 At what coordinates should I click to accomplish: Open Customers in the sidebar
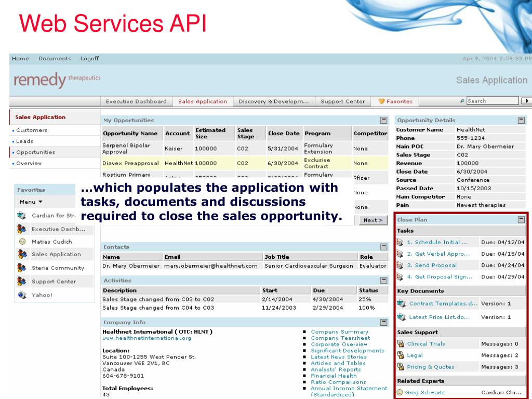(x=32, y=130)
